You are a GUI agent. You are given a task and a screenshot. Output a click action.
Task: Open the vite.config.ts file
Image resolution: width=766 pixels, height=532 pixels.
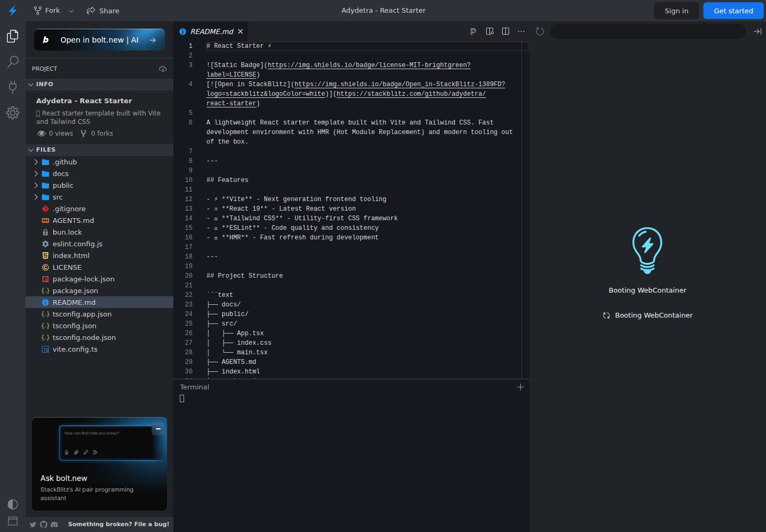click(x=99, y=349)
